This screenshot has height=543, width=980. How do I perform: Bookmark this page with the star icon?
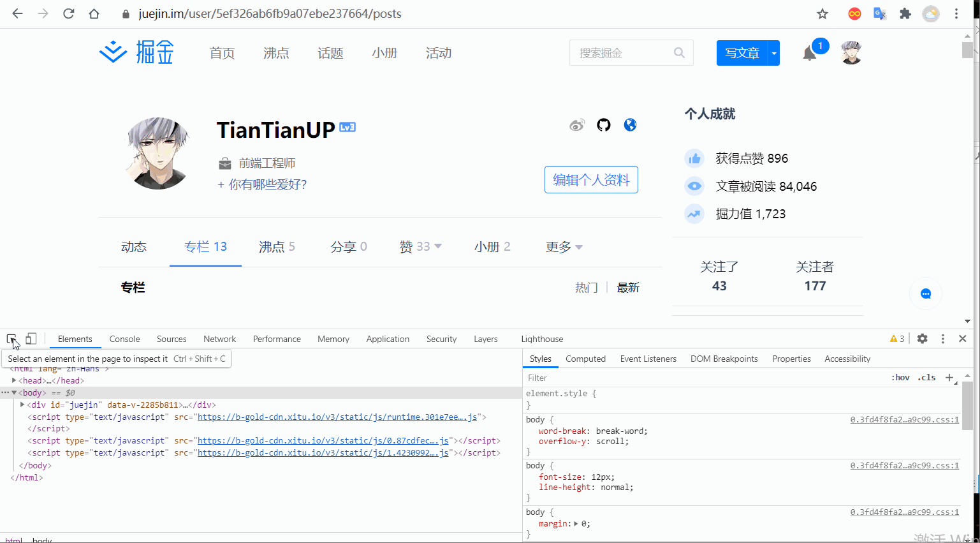(823, 13)
